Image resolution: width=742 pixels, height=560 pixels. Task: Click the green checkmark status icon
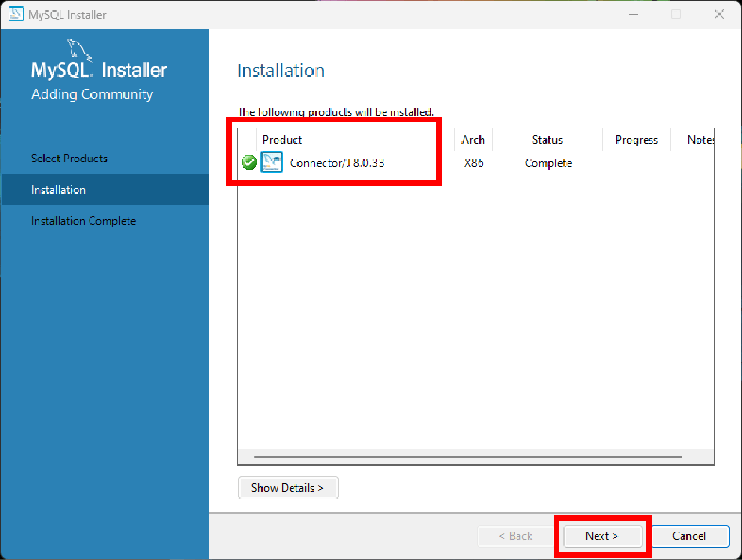click(x=249, y=163)
